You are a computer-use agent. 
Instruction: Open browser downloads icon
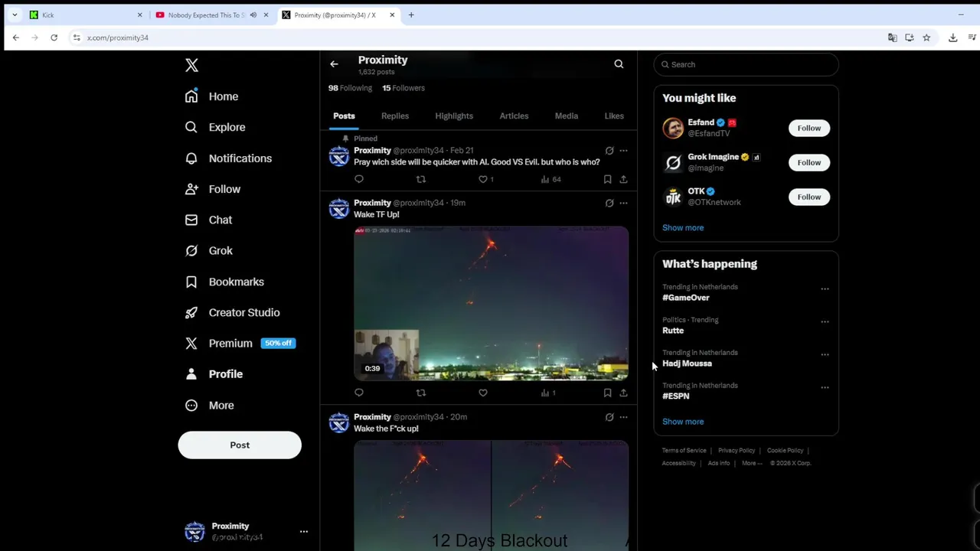[x=952, y=37]
